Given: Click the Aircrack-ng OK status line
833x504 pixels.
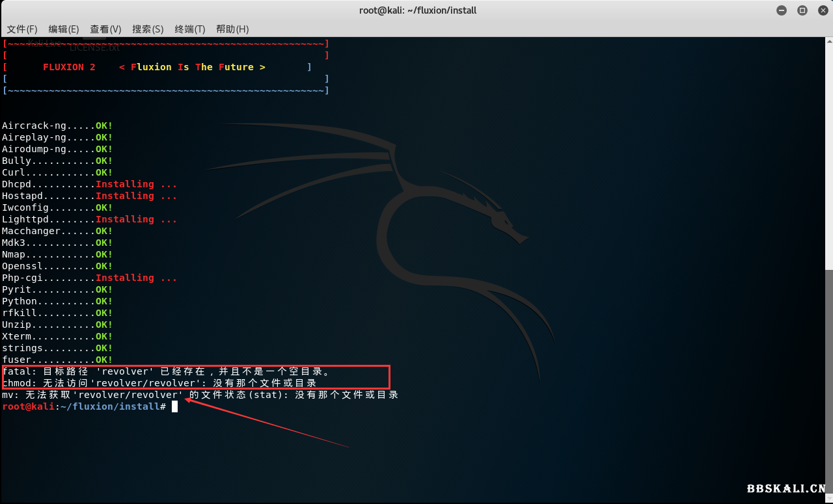Looking at the screenshot, I should 57,126.
